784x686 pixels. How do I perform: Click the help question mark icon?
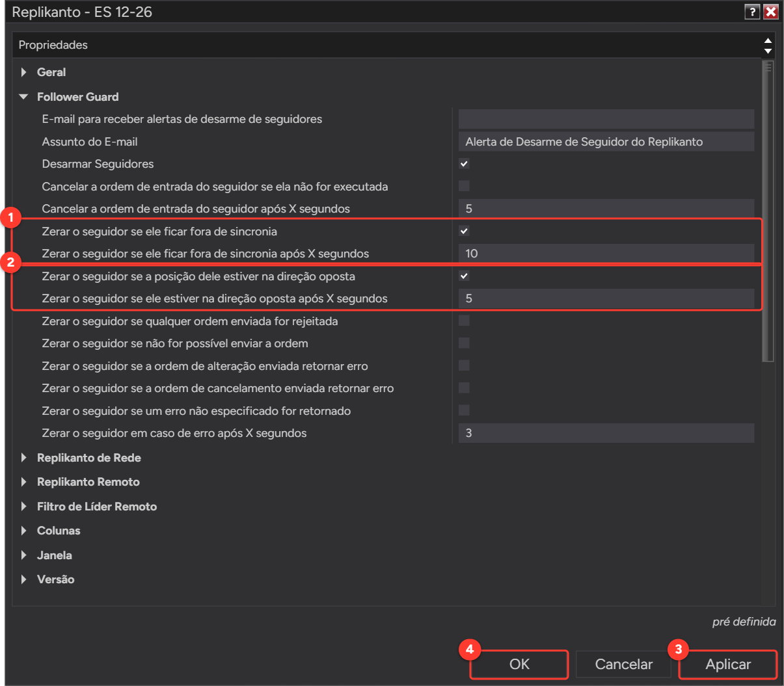coord(752,12)
